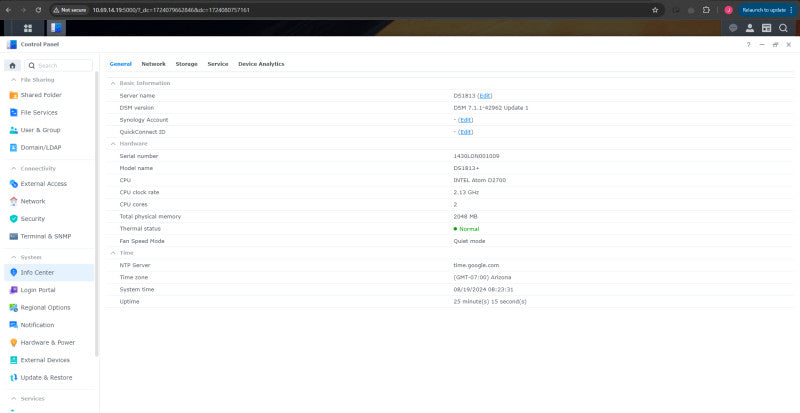Go to Control Panel home icon

coord(12,65)
